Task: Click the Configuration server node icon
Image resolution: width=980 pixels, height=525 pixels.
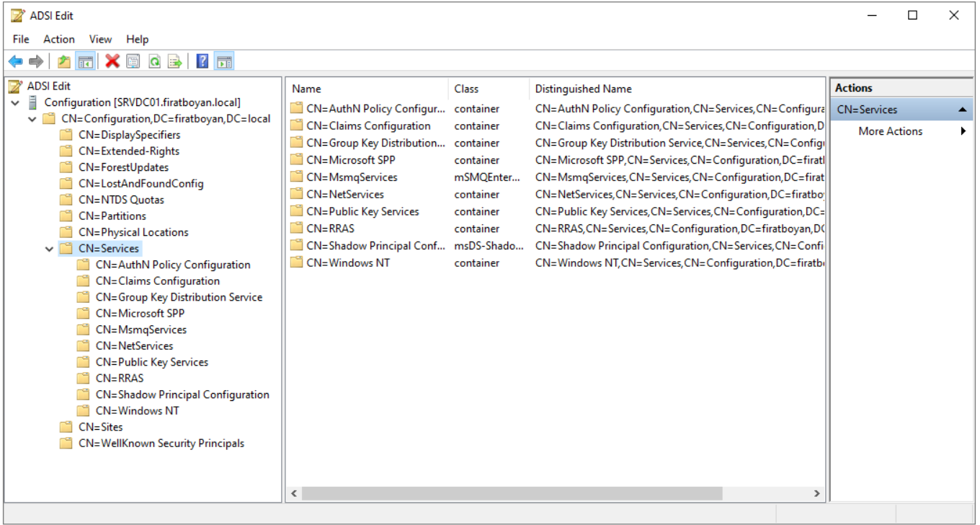Action: (x=32, y=102)
